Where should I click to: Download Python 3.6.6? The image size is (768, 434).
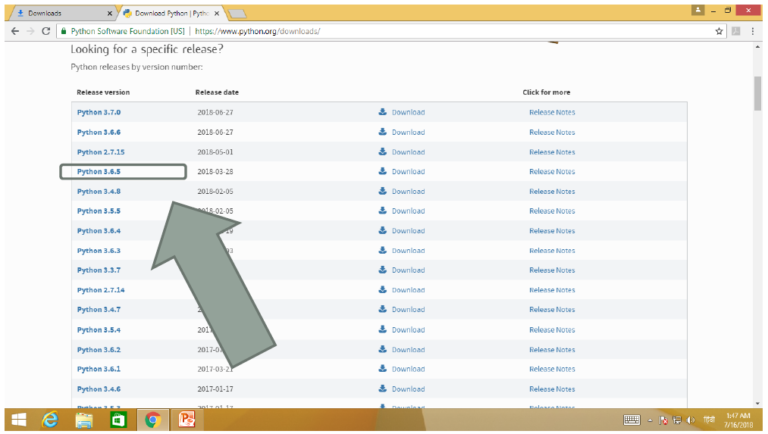coord(407,132)
